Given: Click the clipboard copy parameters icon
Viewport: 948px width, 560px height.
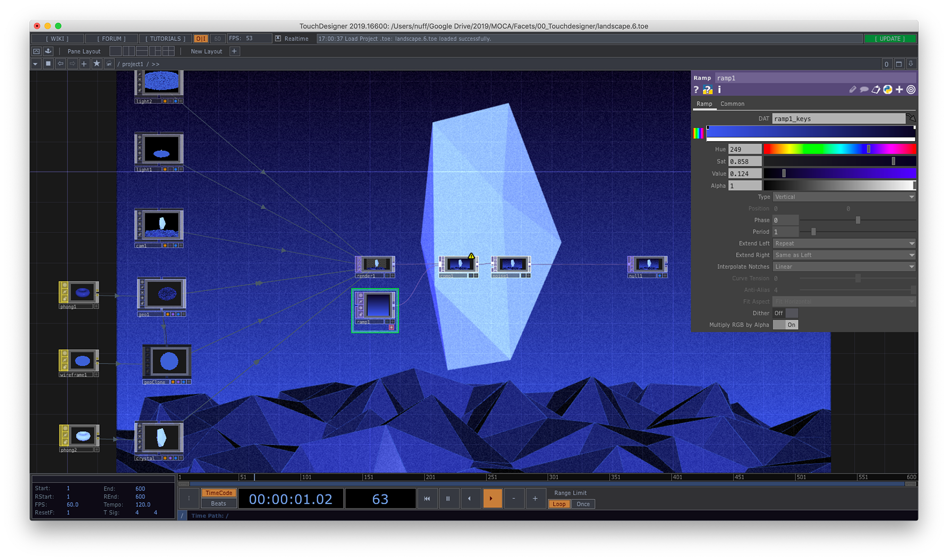Looking at the screenshot, I should [x=875, y=90].
